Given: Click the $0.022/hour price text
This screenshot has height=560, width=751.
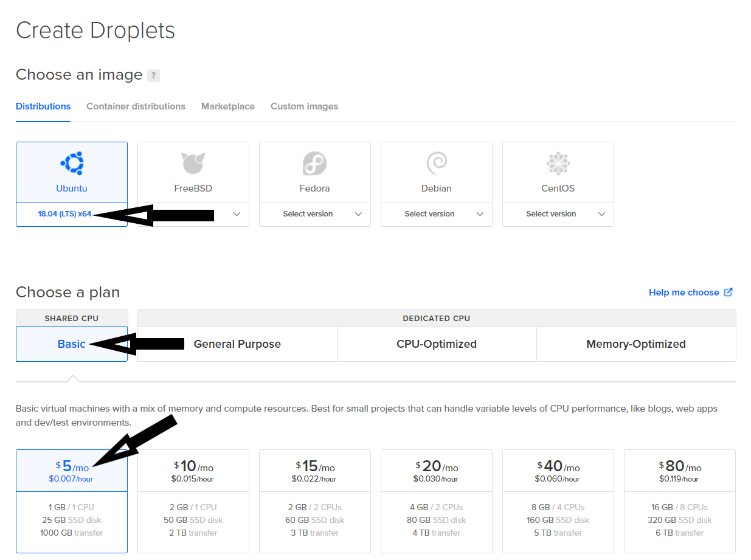Looking at the screenshot, I should [x=314, y=479].
